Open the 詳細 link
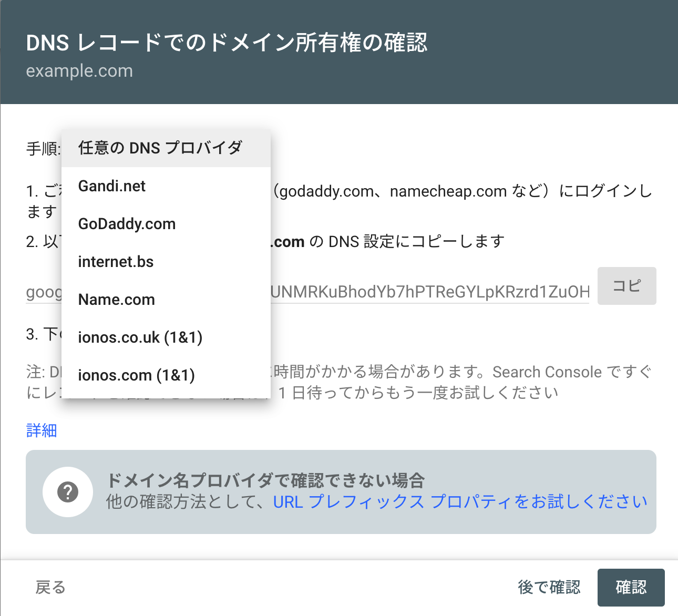 42,430
